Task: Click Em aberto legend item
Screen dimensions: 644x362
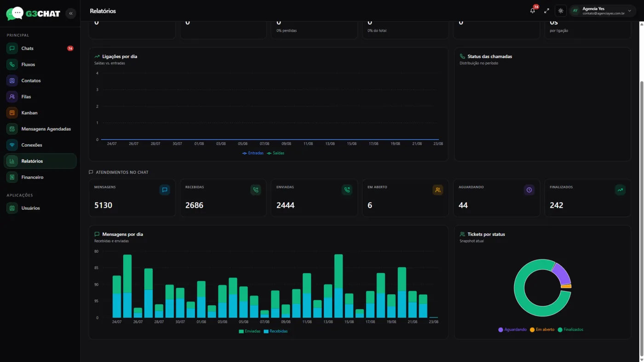Action: (x=542, y=330)
